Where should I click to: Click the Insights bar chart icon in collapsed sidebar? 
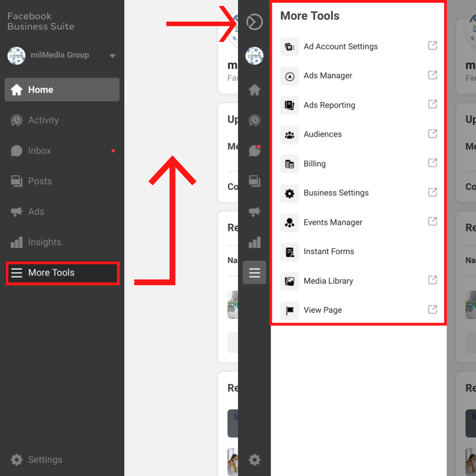(x=254, y=242)
